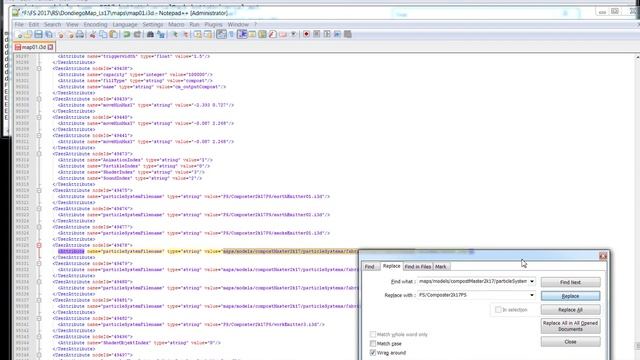This screenshot has height=360, width=640.
Task: Switch to the Find in Files tab
Action: point(418,267)
